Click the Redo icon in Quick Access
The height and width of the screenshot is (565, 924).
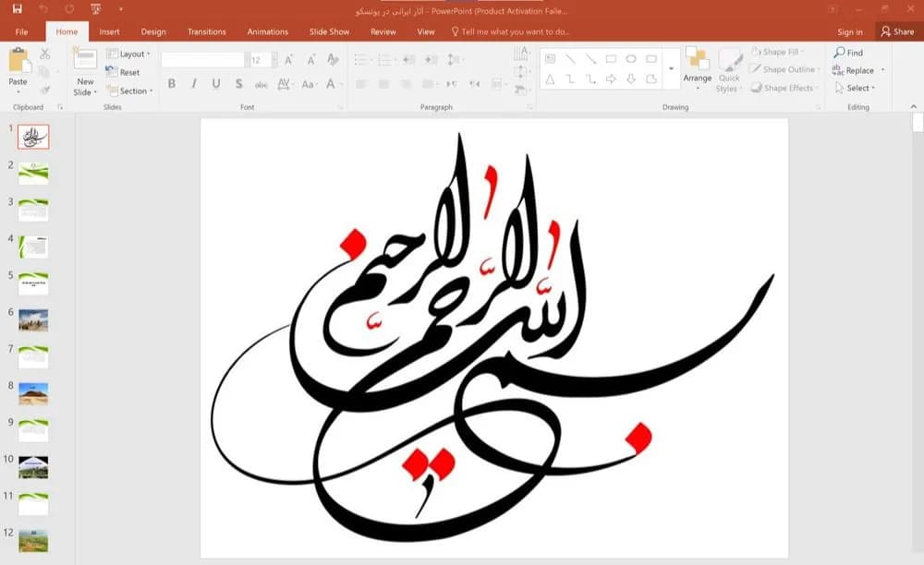[69, 9]
